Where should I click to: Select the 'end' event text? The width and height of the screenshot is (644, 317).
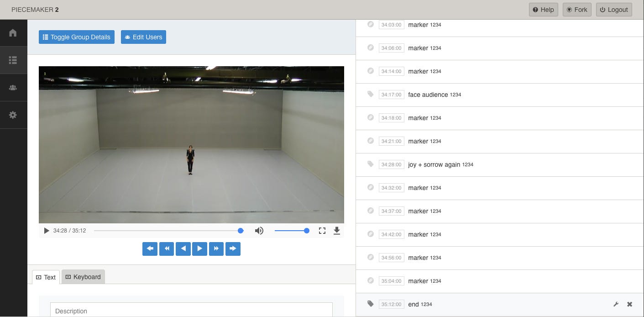[414, 304]
